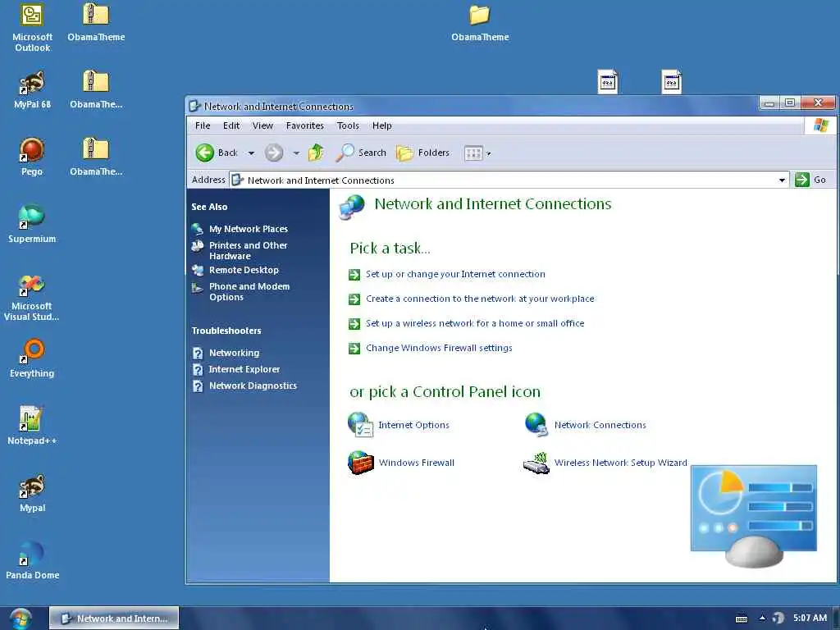Screen dimensions: 840x630
Task: Click Set up or change your Internet connection
Action: 455,274
